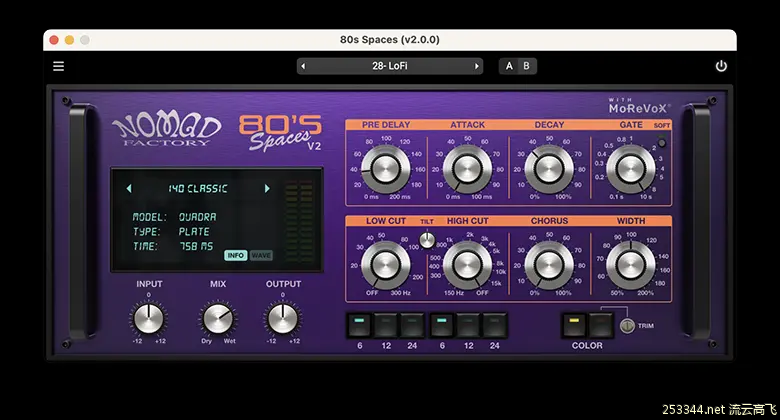Click the DECAY knob
780x420 pixels.
(549, 169)
